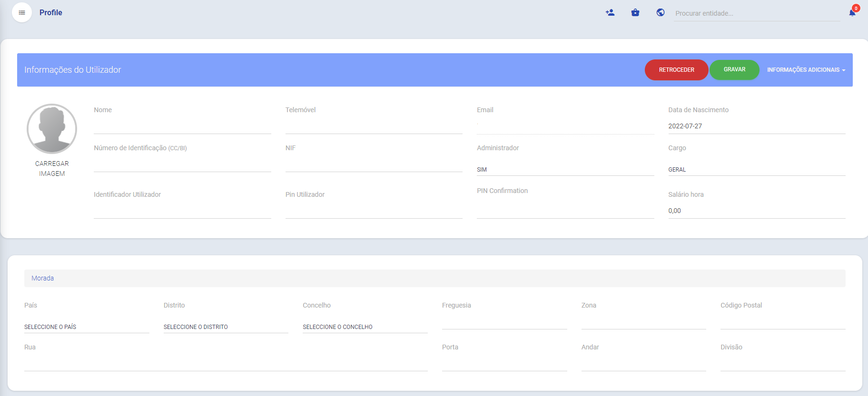Open the Administrador SIM dropdown
The height and width of the screenshot is (396, 868).
tap(565, 170)
